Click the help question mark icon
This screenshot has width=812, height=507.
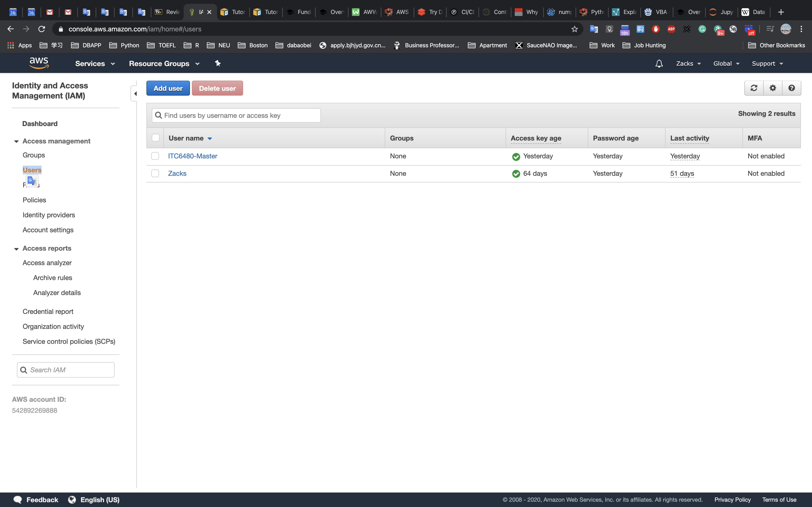pos(791,88)
